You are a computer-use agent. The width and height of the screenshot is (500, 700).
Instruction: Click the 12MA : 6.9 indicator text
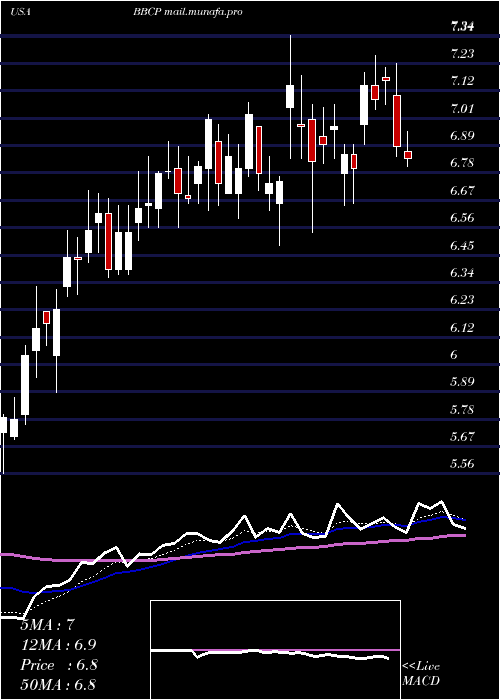click(58, 645)
